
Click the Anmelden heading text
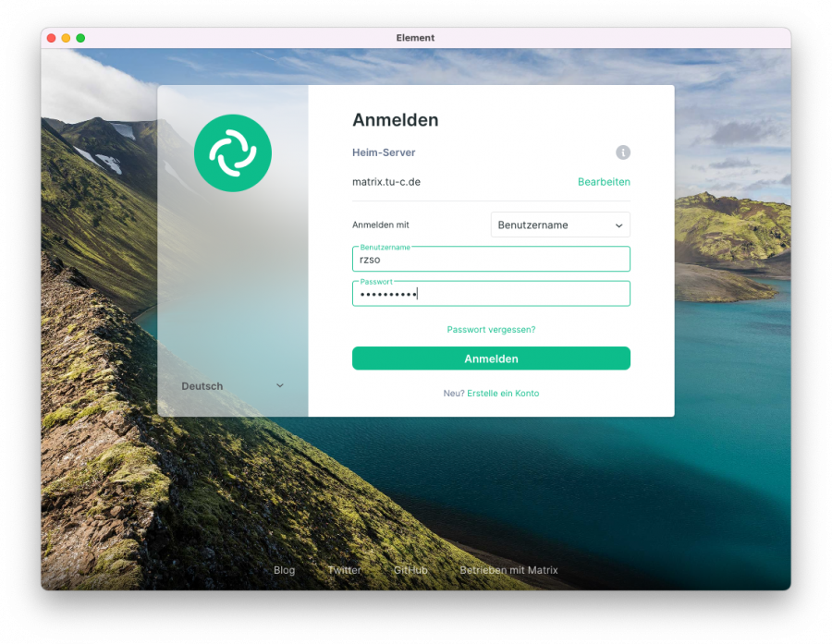pyautogui.click(x=395, y=120)
